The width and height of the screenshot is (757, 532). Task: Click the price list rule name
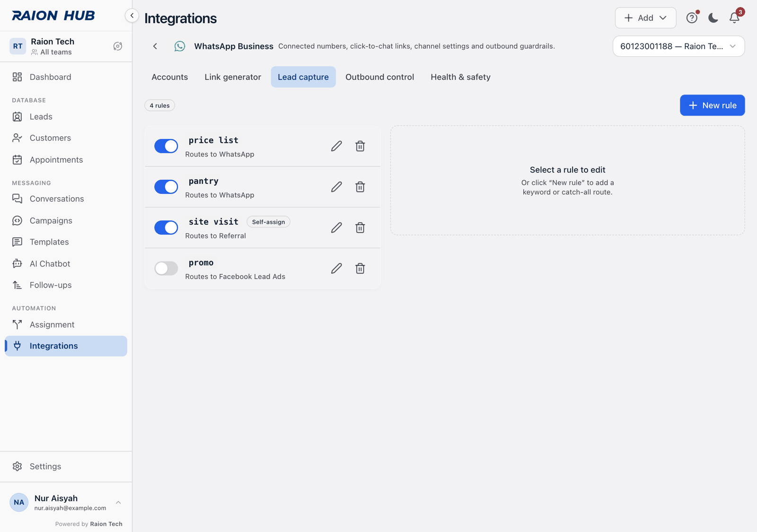click(213, 140)
